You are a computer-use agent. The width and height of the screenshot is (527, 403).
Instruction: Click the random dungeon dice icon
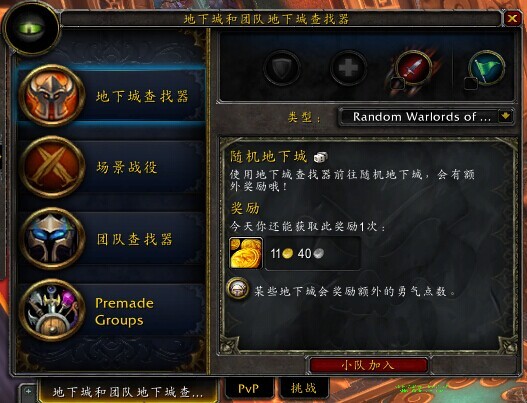(x=321, y=157)
